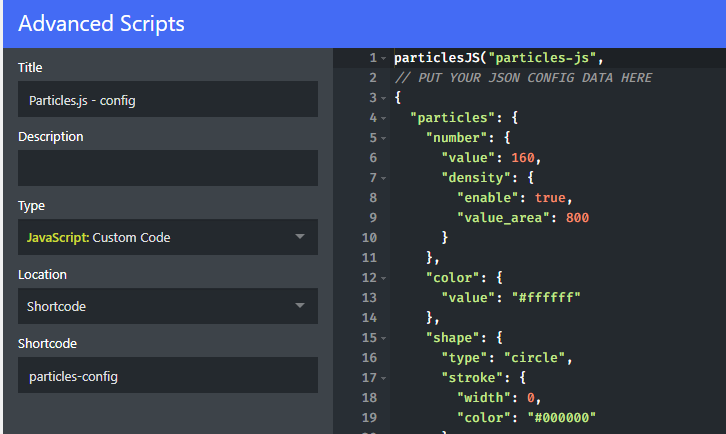
Task: Click the Advanced Scripts header title
Action: (x=101, y=24)
